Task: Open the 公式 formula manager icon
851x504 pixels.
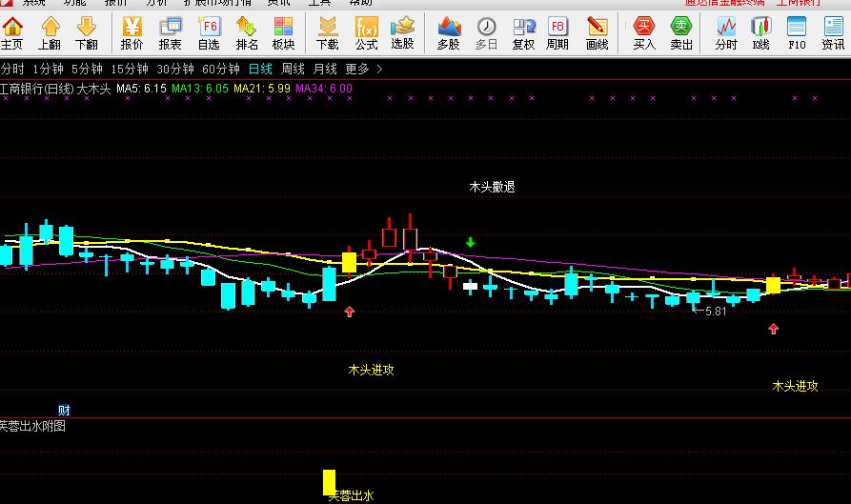Action: pos(366,33)
